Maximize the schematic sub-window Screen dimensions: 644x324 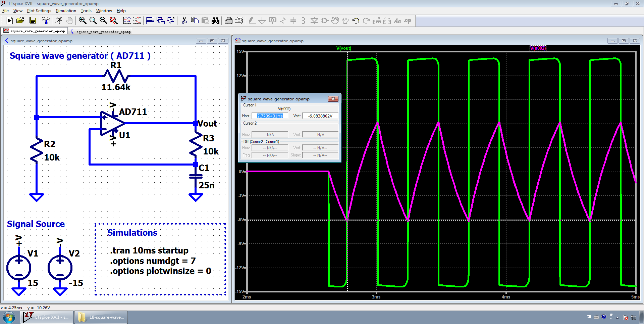point(212,41)
